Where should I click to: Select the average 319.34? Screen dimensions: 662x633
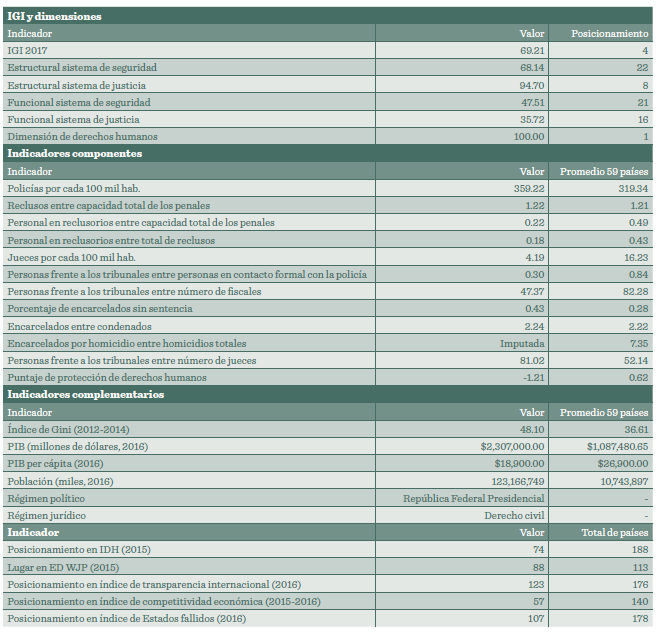click(x=633, y=188)
